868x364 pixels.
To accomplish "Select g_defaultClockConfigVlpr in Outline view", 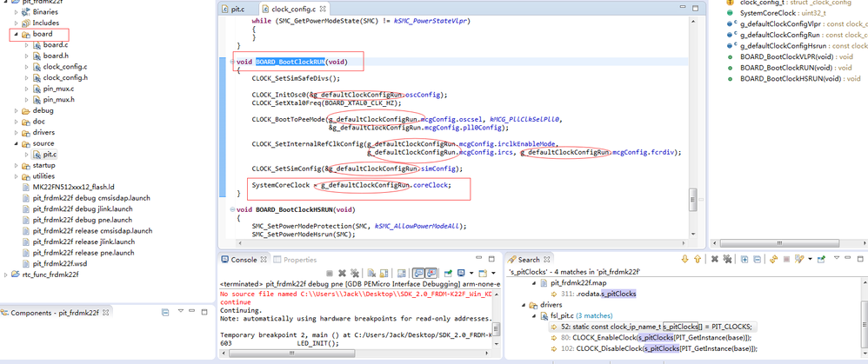I will pyautogui.click(x=796, y=23).
